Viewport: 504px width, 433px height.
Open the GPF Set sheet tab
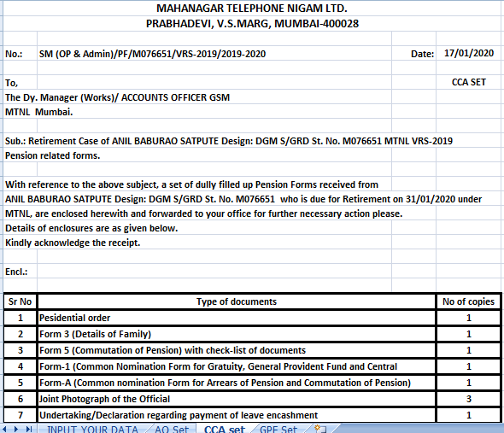278,429
